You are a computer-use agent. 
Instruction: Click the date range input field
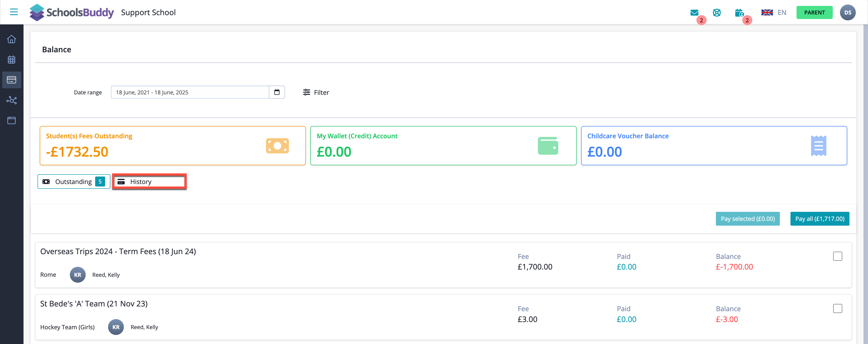[x=190, y=92]
